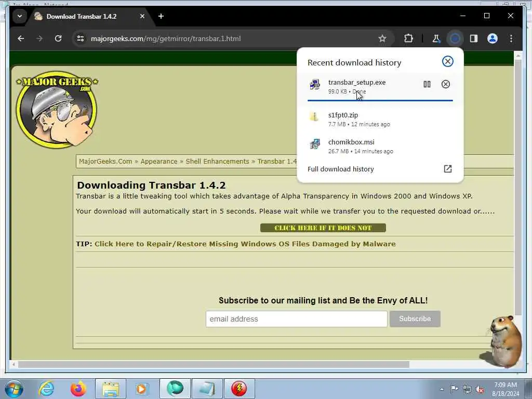Viewport: 532px width, 399px height.
Task: Click the address bar URL
Action: (166, 38)
